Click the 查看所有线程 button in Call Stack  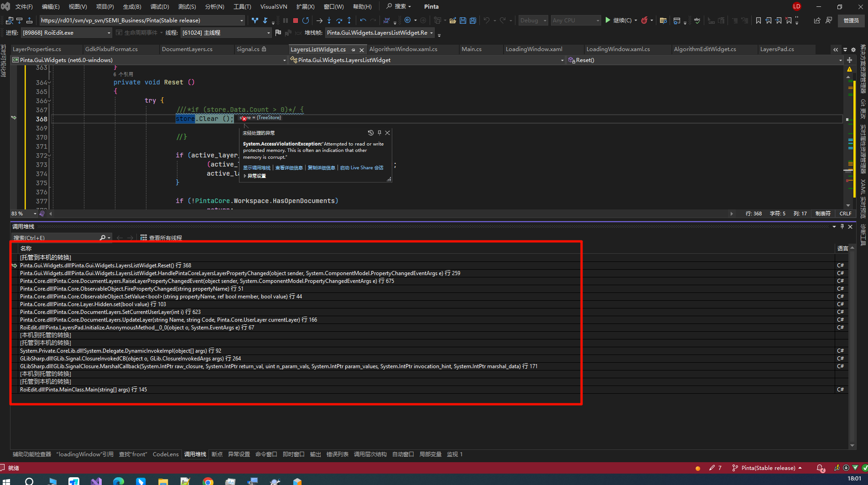click(161, 238)
